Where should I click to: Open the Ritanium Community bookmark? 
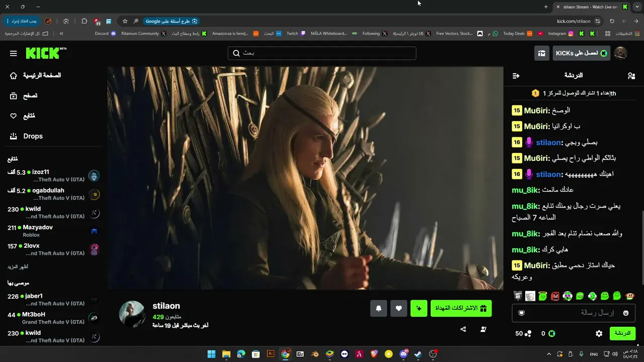coord(144,34)
